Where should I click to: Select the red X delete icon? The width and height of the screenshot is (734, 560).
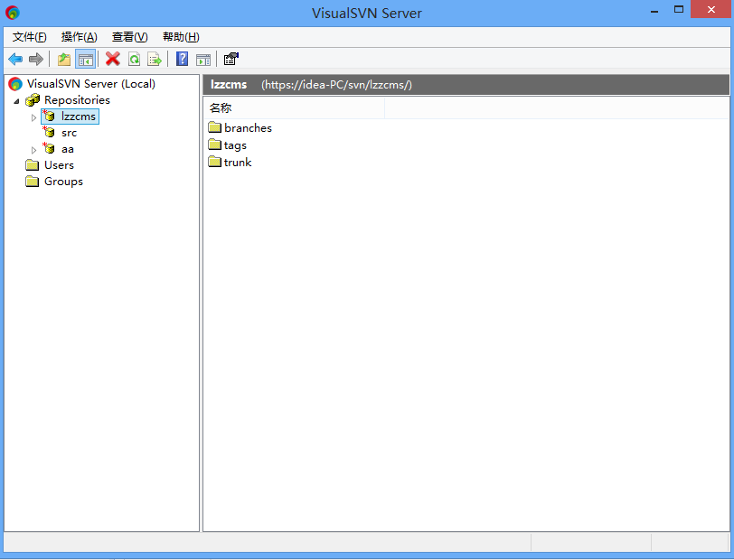tap(111, 59)
